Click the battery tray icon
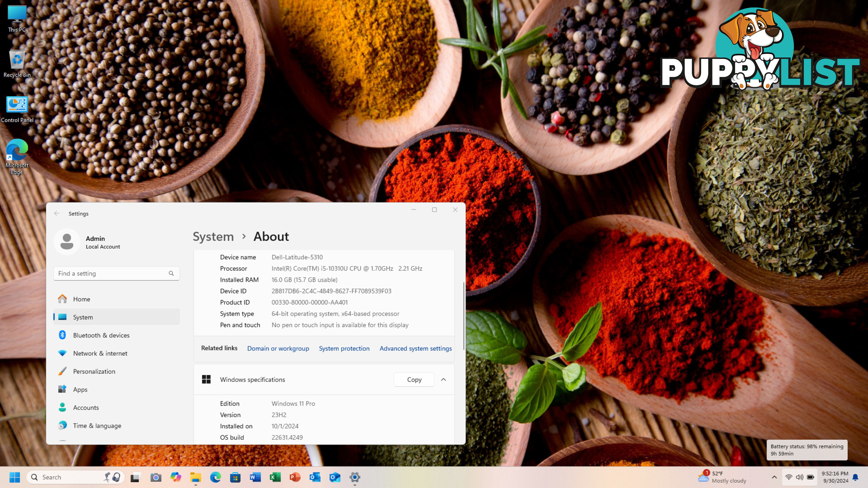Viewport: 868px width, 488px height. click(811, 477)
